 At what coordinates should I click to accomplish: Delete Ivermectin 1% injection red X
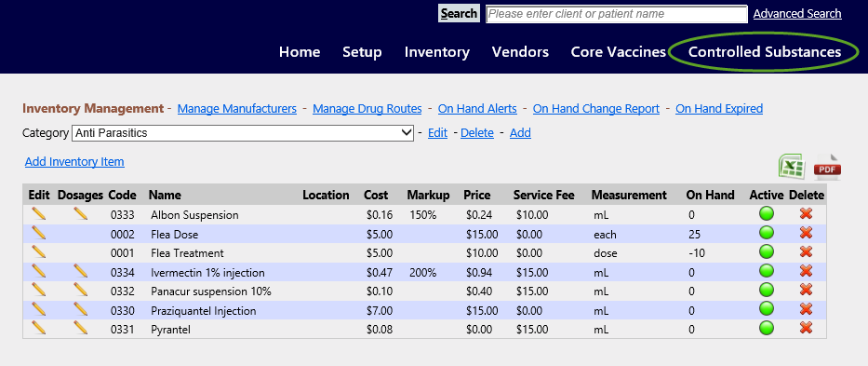(806, 271)
